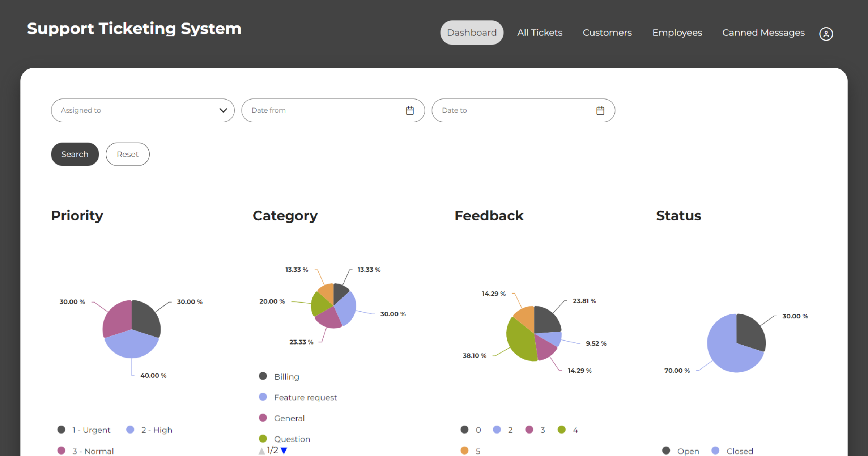Switch to the All Tickets tab
Viewport: 868px width, 456px height.
coord(540,33)
